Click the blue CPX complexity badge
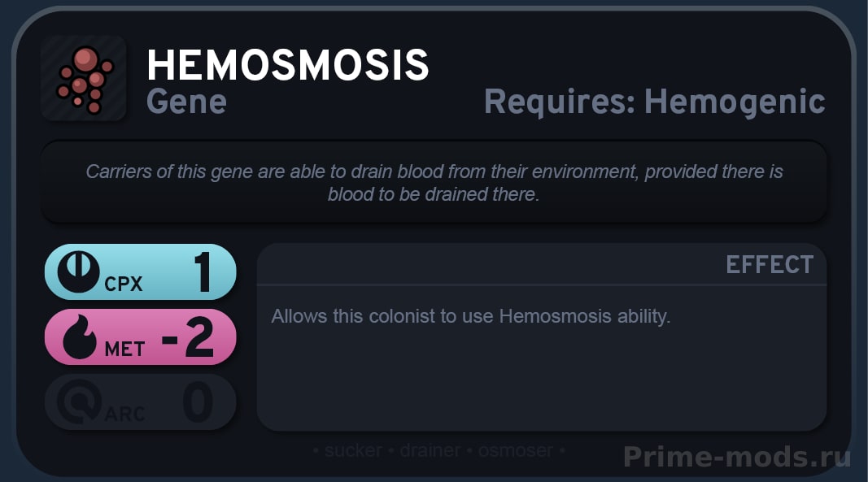Viewport: 868px width, 482px height. point(141,271)
